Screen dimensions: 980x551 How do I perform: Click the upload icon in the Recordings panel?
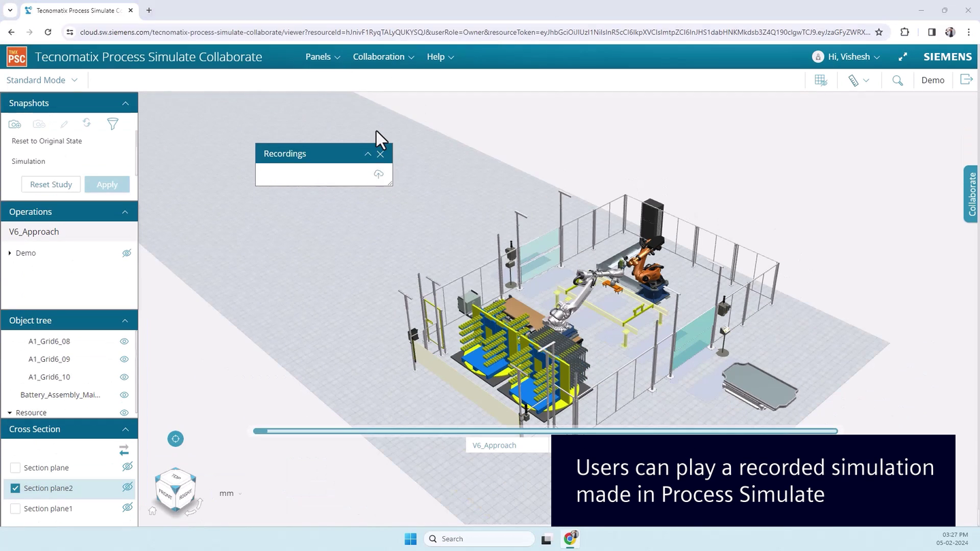coord(378,174)
